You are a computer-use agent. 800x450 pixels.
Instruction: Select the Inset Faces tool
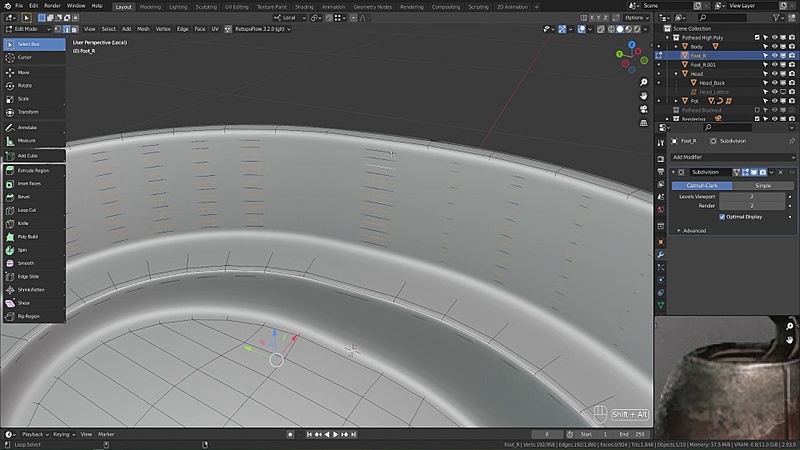point(34,184)
